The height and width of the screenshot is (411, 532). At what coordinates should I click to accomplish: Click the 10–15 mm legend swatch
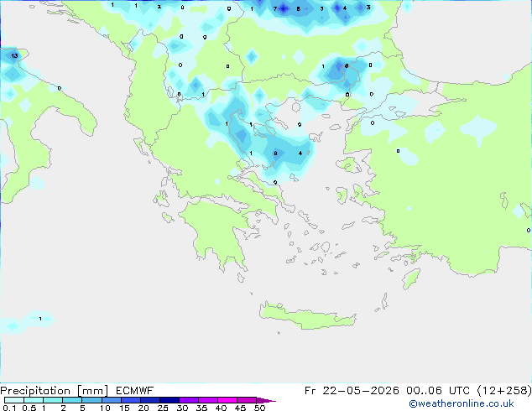111,400
